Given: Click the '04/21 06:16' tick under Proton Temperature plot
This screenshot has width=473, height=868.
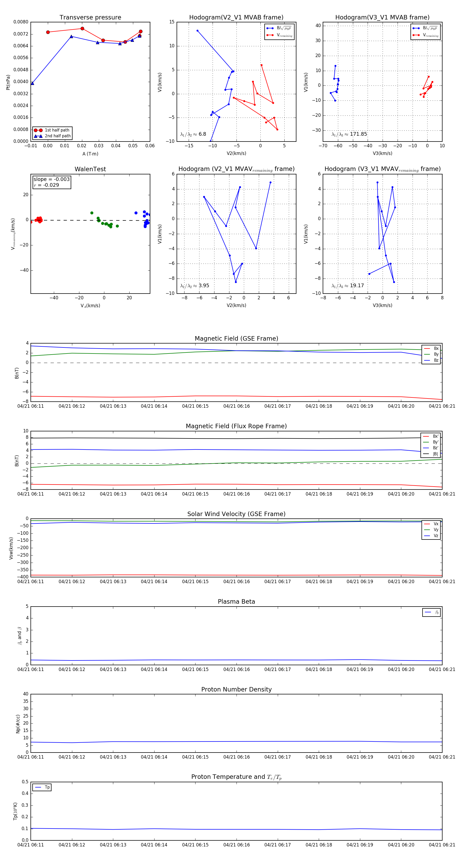Looking at the screenshot, I should [236, 845].
